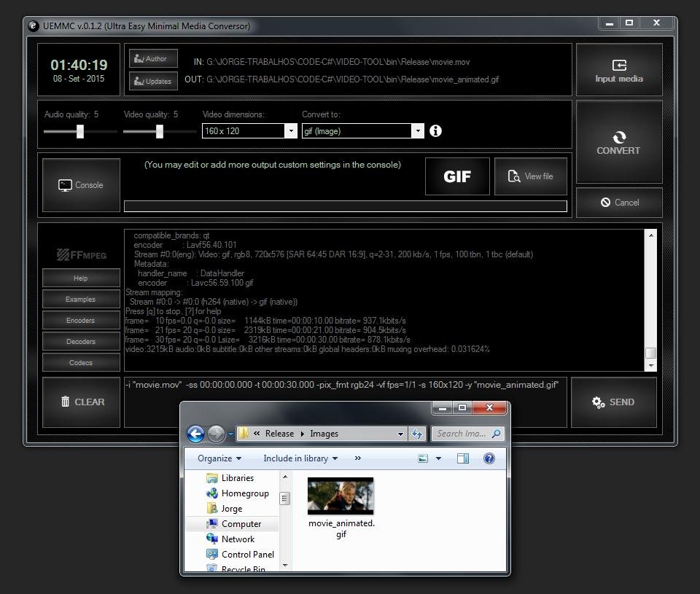Select Homegroup in navigation pane
Screen dimensions: 700x594
[x=238, y=493]
